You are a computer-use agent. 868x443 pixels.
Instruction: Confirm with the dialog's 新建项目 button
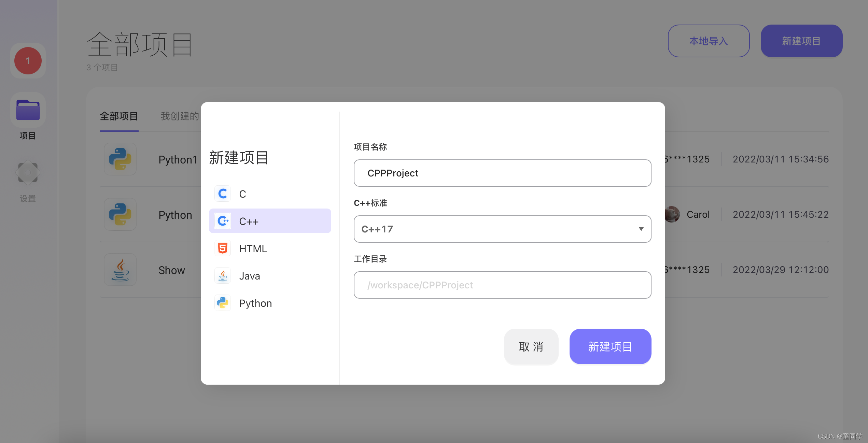click(610, 347)
